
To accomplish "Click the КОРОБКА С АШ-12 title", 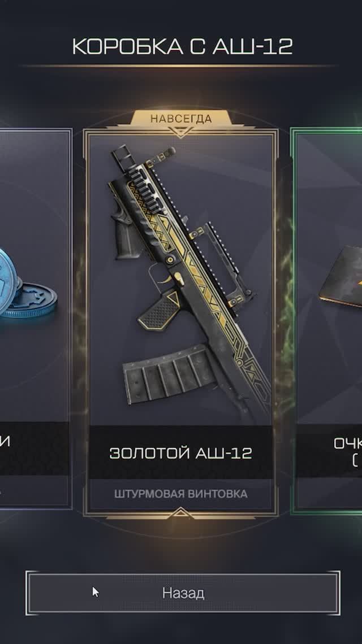I will click(x=182, y=46).
